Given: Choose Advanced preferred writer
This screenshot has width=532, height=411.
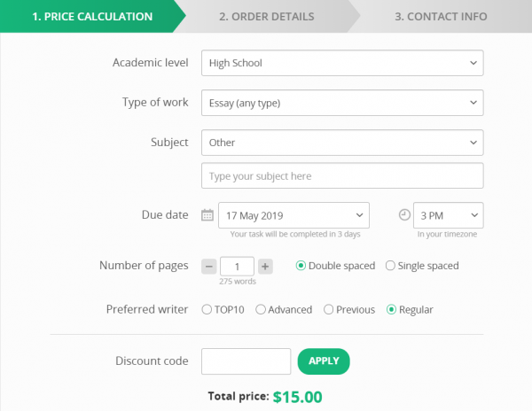Looking at the screenshot, I should tap(261, 310).
